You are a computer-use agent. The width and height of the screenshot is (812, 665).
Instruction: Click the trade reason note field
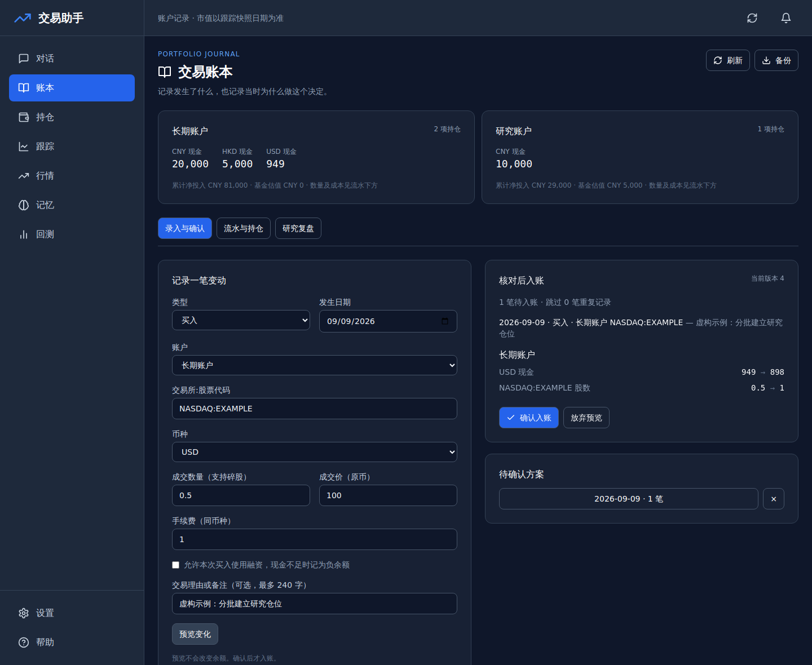click(x=315, y=604)
